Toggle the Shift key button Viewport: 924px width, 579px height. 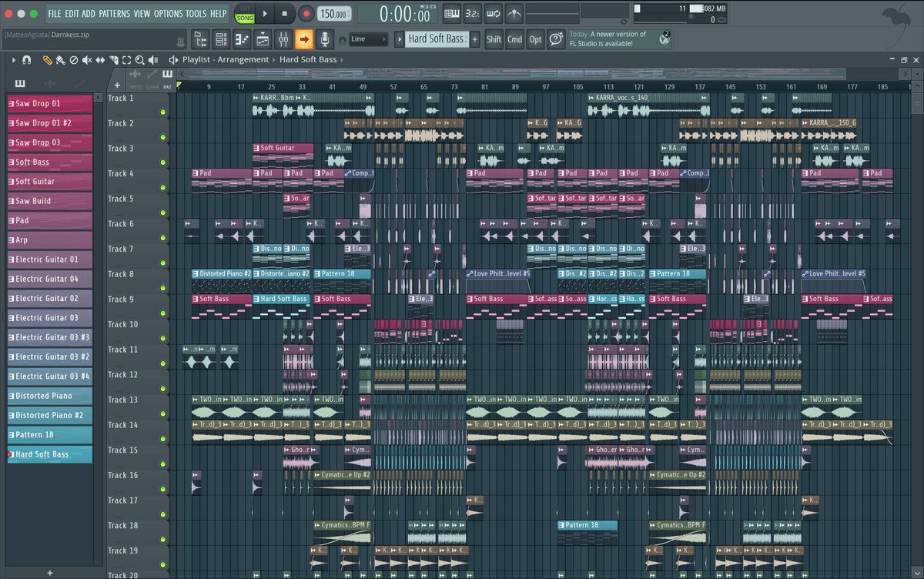pos(494,39)
